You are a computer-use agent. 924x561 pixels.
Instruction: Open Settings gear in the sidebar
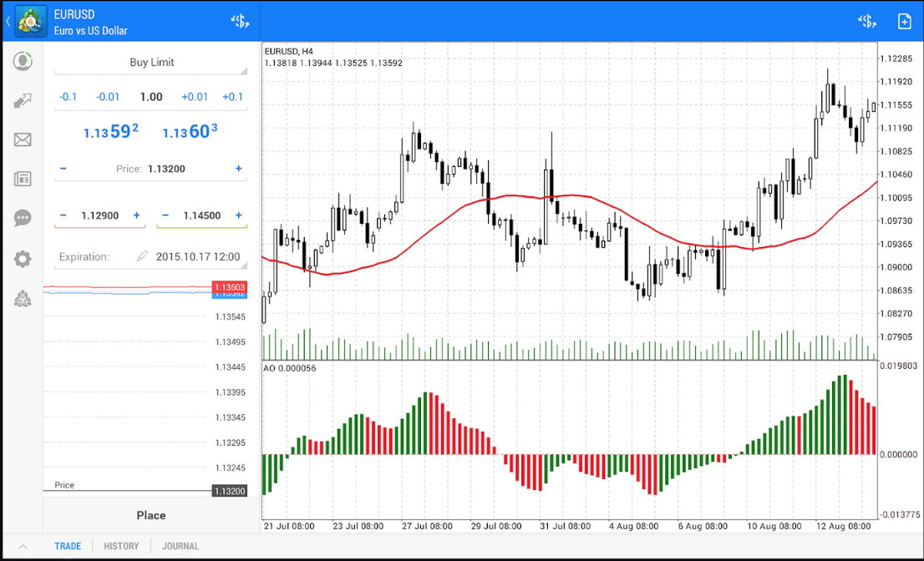pos(23,259)
